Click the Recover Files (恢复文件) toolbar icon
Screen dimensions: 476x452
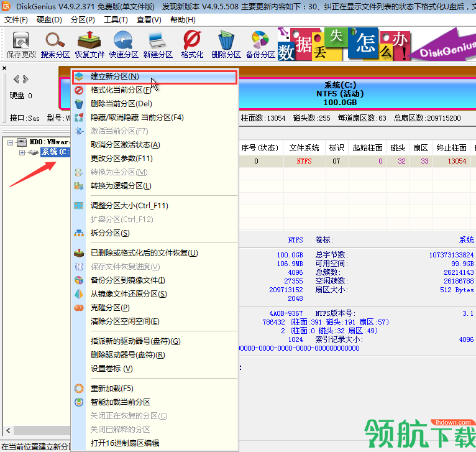[x=89, y=45]
